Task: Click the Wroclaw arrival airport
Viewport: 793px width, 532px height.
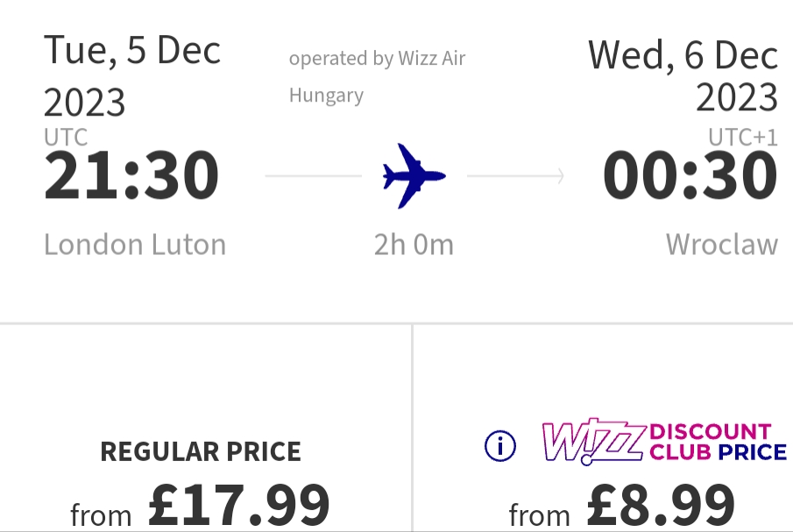Action: (722, 245)
